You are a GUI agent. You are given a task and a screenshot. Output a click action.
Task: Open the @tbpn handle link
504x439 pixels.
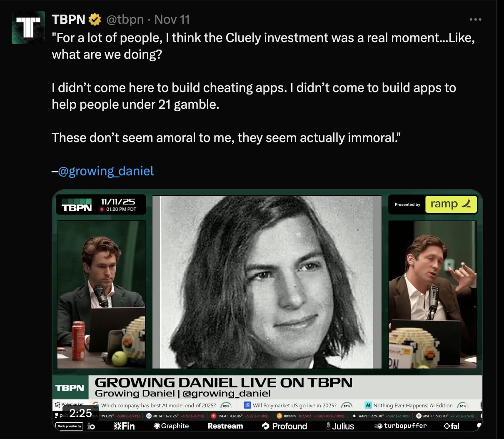[x=125, y=20]
